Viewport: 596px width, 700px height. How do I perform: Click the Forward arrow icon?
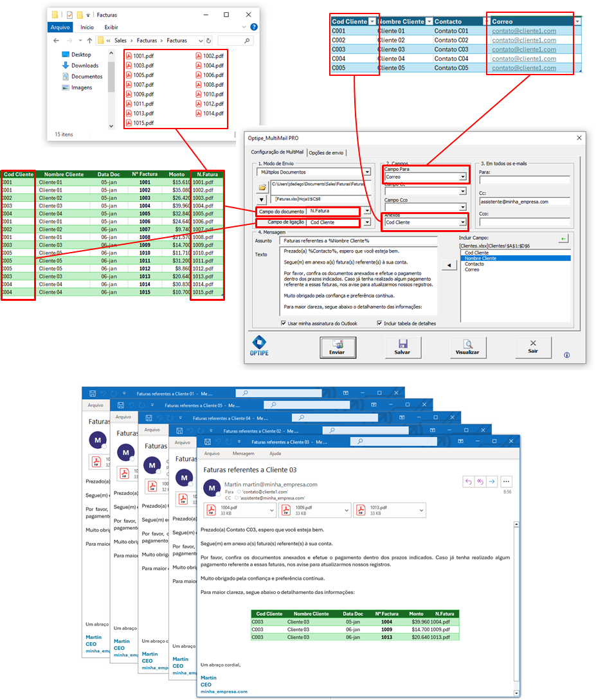click(491, 481)
